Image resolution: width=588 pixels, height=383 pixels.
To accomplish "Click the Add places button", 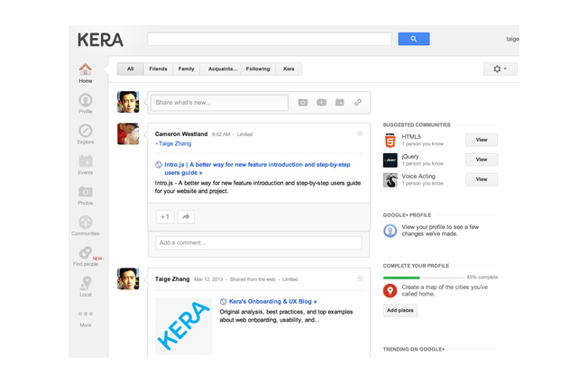I will 400,310.
